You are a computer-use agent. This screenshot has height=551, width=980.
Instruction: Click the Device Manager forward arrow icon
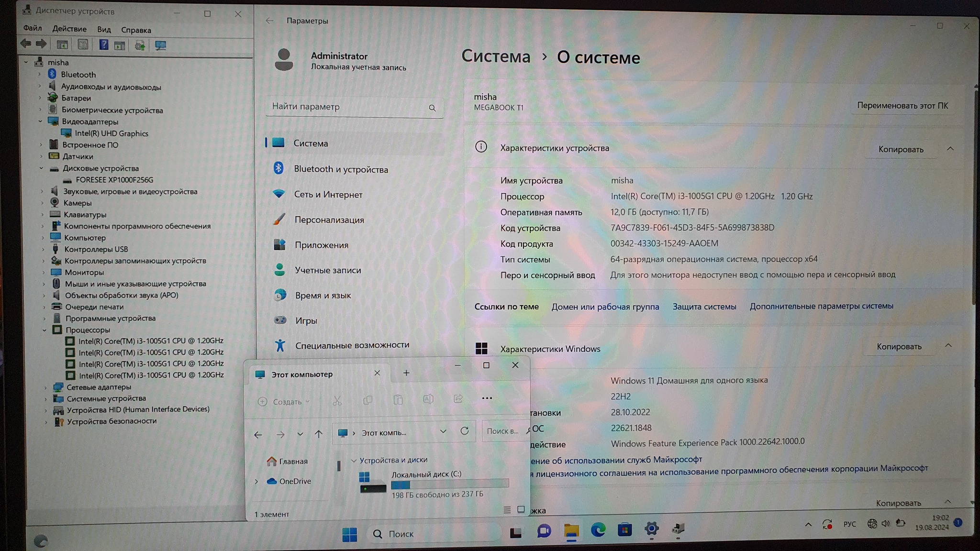tap(42, 44)
